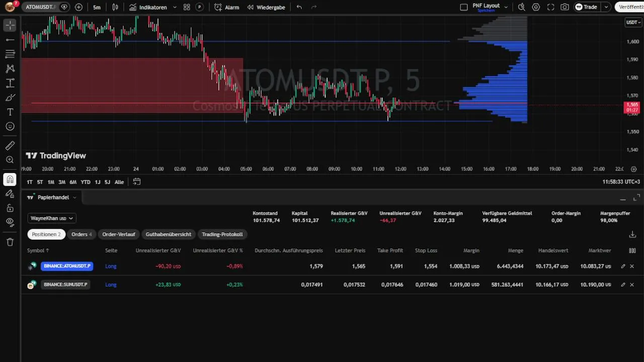Set chart range to 1M
644x362 pixels.
tap(51, 182)
